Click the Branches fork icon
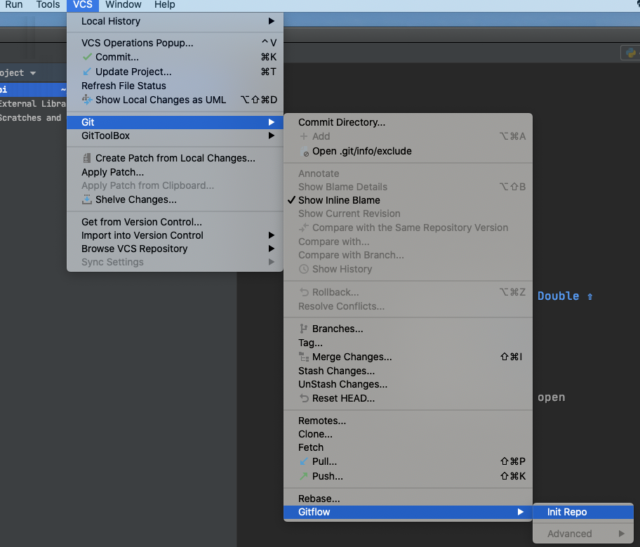Viewport: 640px width, 547px height. pos(303,329)
